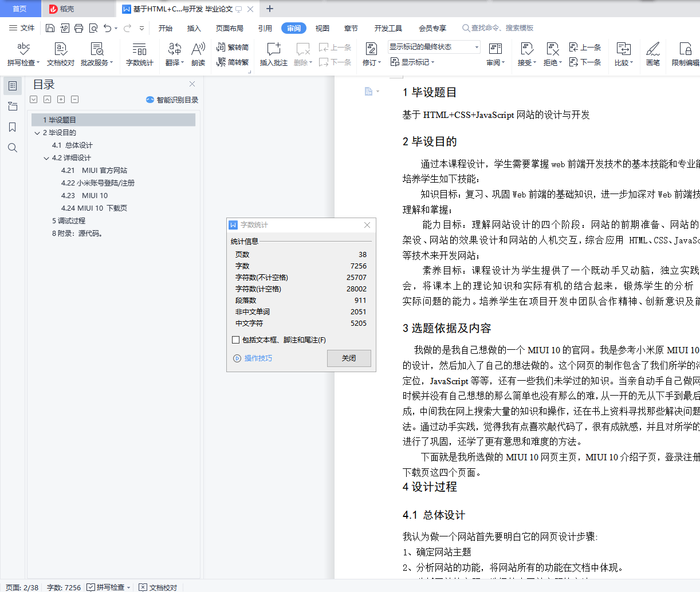This screenshot has height=592, width=700.
Task: Select '4.22 小米账号登陆/注册' outline entry
Action: (98, 183)
